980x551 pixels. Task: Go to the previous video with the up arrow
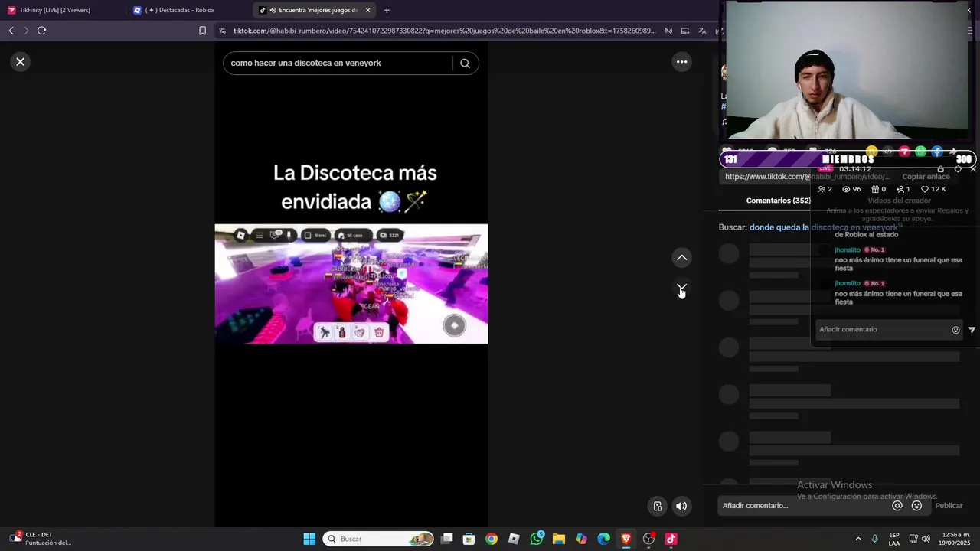point(681,258)
